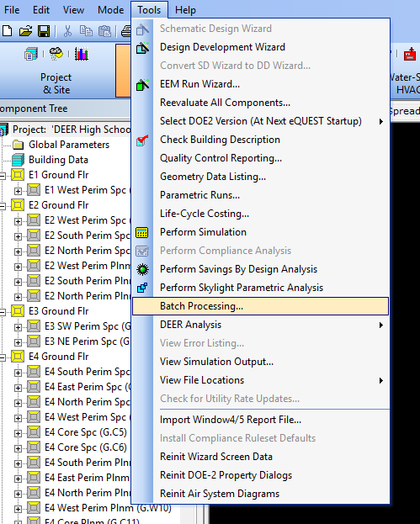Click the Save floppy disk icon
The image size is (420, 524).
click(44, 31)
